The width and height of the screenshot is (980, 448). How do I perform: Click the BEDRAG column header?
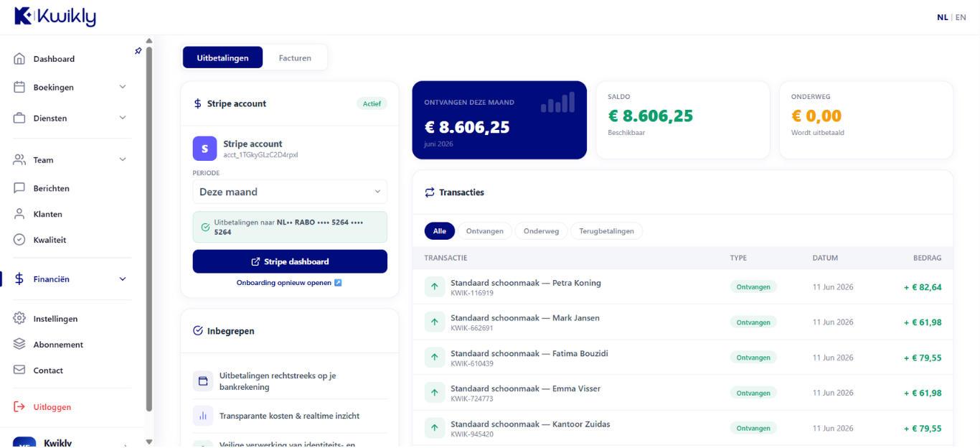point(927,258)
